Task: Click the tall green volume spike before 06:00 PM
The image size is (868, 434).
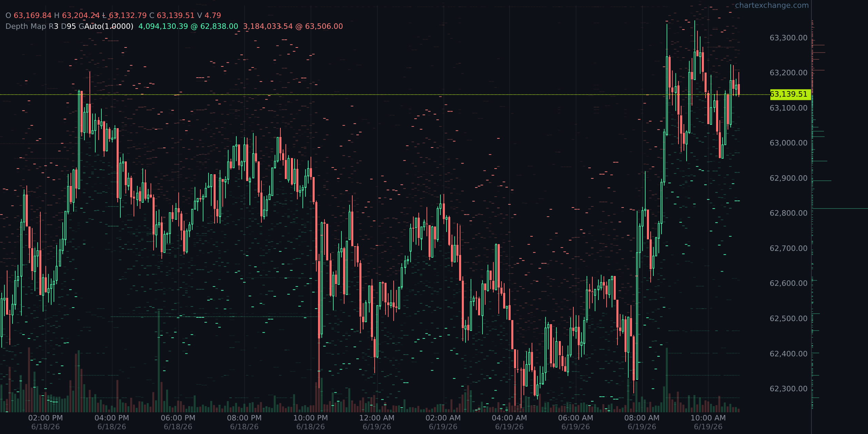Action: tap(159, 361)
